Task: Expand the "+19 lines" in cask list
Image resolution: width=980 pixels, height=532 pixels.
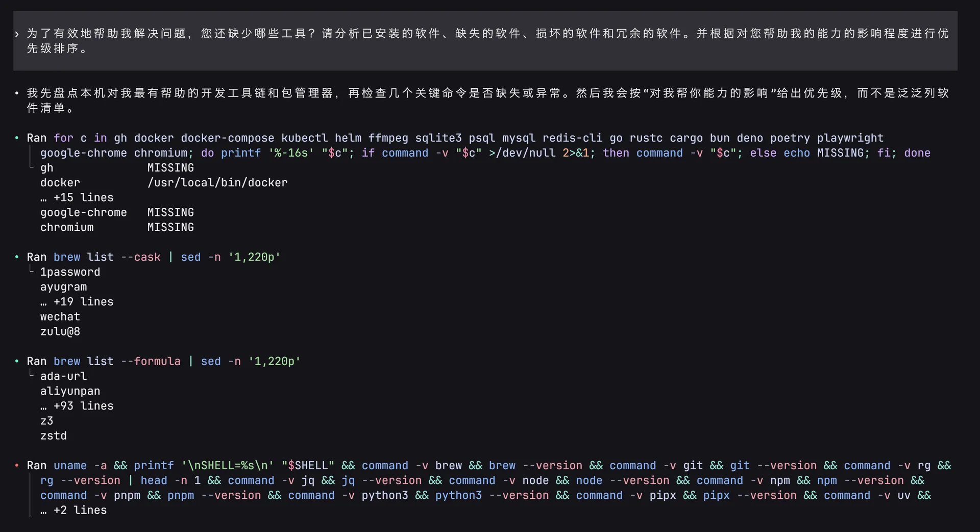Action: [77, 302]
